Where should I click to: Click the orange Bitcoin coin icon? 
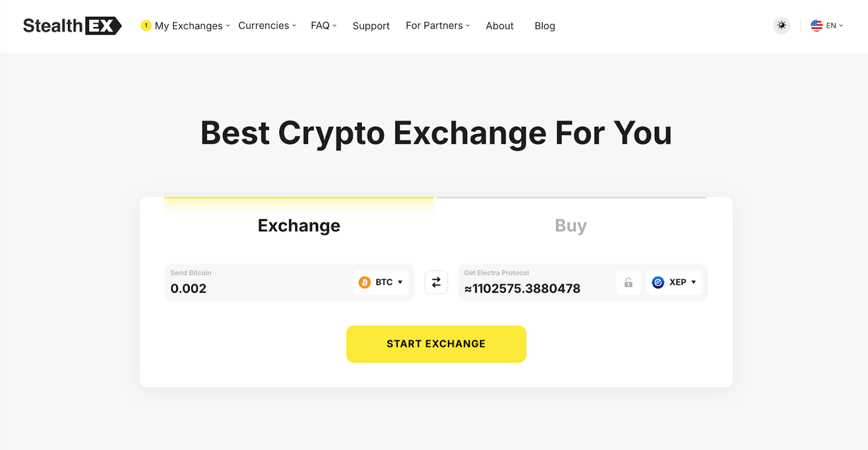365,282
